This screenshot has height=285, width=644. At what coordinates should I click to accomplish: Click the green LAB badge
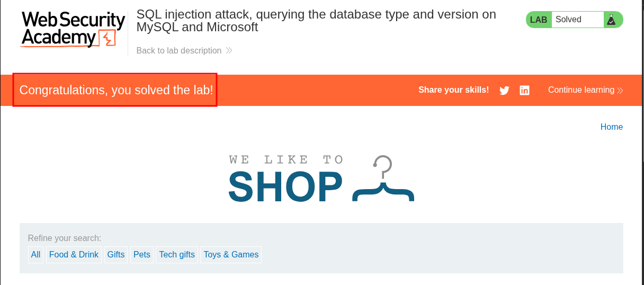(539, 20)
